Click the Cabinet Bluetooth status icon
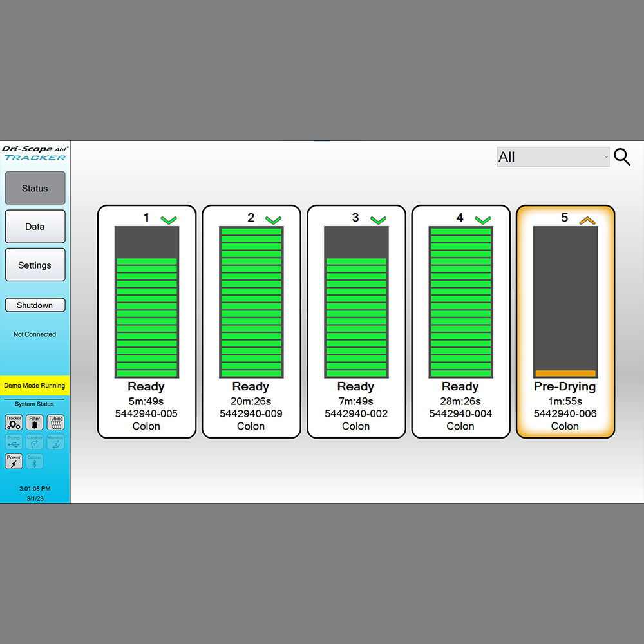The image size is (644, 644). point(35,461)
